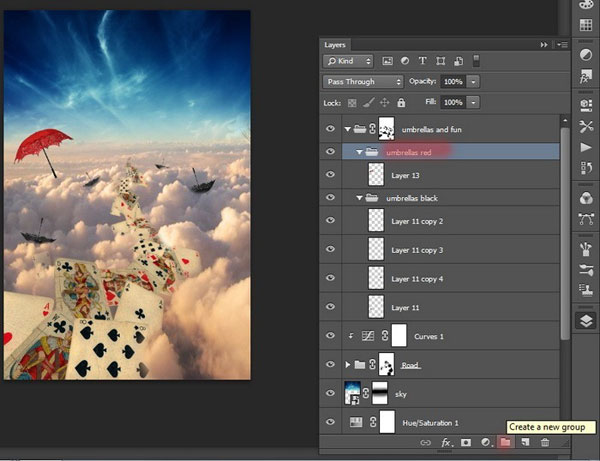Image resolution: width=600 pixels, height=461 pixels.
Task: Collapse the umbrellas and fun group
Action: pos(347,129)
